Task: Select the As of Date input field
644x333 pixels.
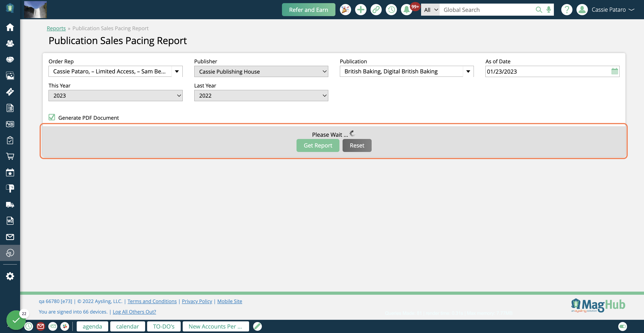Action: click(548, 71)
